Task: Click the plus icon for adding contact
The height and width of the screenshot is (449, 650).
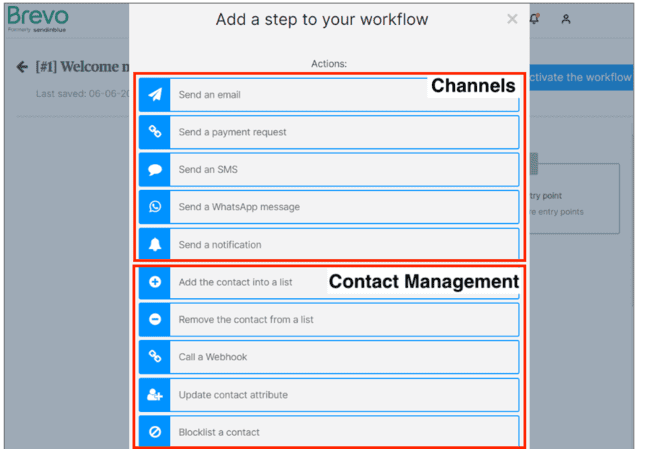Action: coord(155,282)
